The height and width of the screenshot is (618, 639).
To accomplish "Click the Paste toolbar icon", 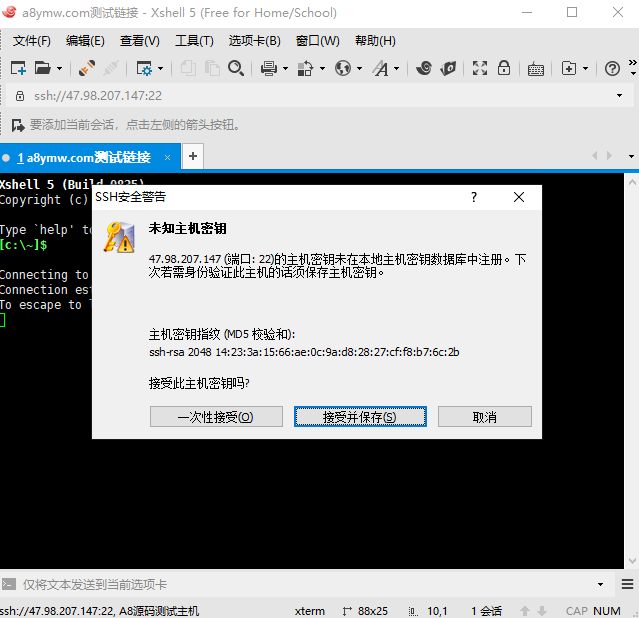I will (212, 68).
